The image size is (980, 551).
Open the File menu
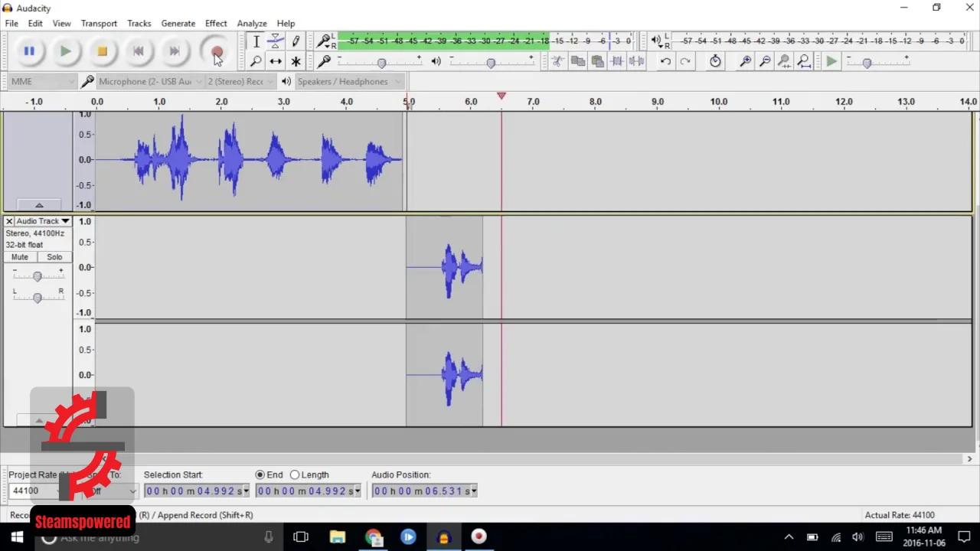[x=11, y=24]
